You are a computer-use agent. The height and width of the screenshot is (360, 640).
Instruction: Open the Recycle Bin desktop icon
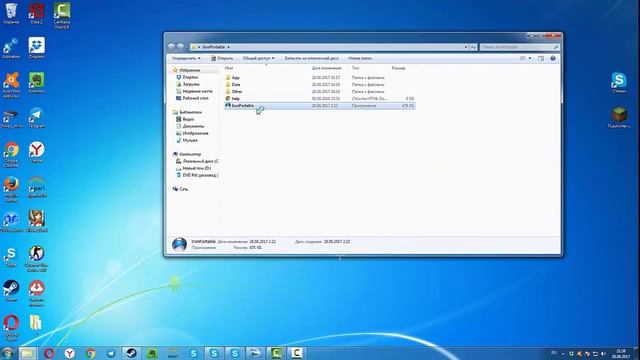tap(11, 13)
